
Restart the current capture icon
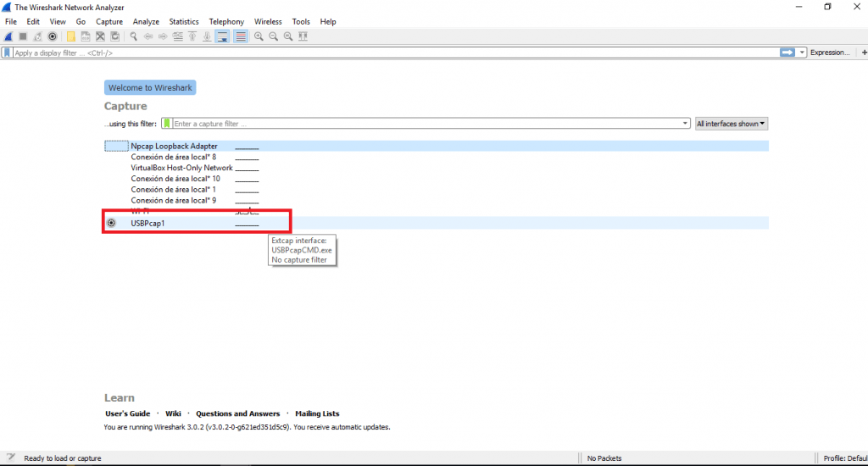pos(37,36)
